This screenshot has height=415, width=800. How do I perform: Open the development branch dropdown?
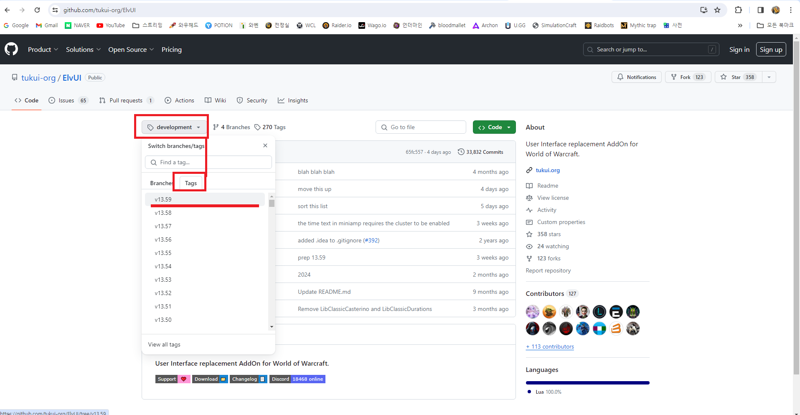tap(174, 127)
